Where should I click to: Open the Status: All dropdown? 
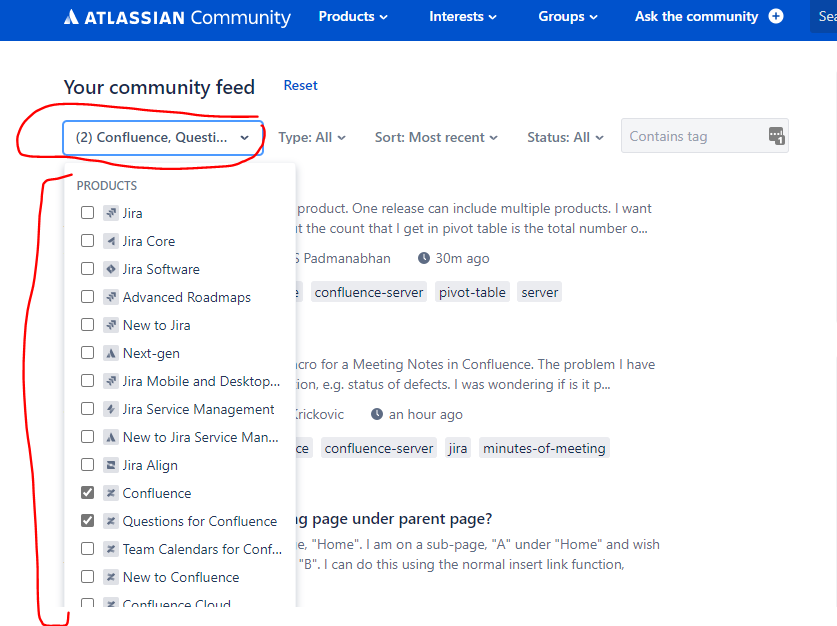coord(565,138)
